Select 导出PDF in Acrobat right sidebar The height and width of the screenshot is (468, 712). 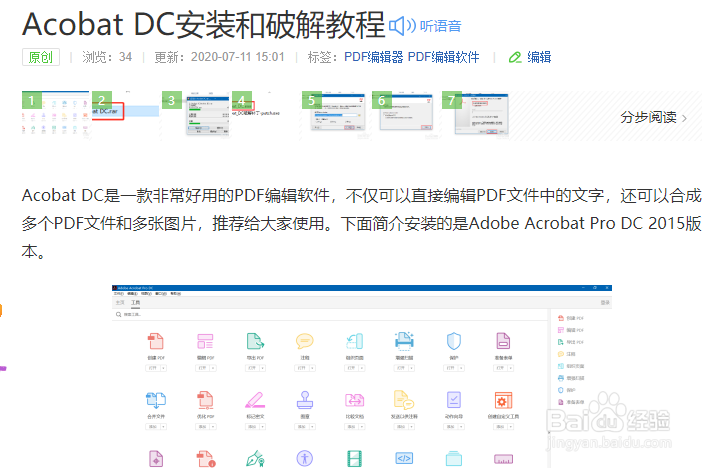pyautogui.click(x=571, y=342)
